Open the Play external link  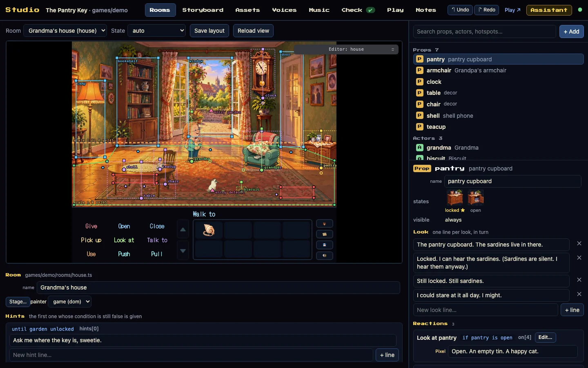(512, 10)
